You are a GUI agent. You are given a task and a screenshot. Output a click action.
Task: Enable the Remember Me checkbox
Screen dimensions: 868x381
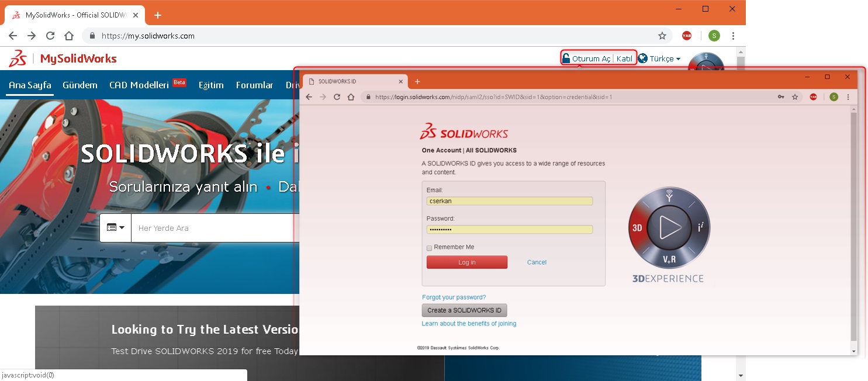pos(429,248)
